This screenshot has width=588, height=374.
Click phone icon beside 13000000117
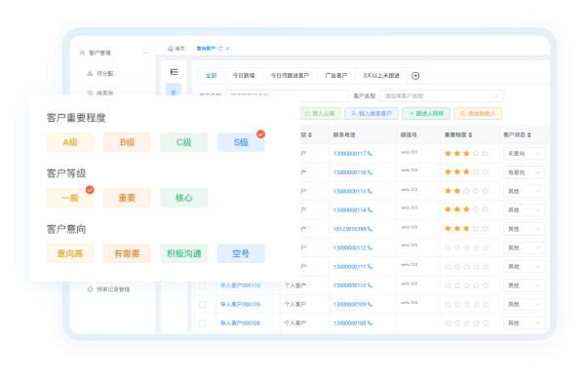click(371, 154)
